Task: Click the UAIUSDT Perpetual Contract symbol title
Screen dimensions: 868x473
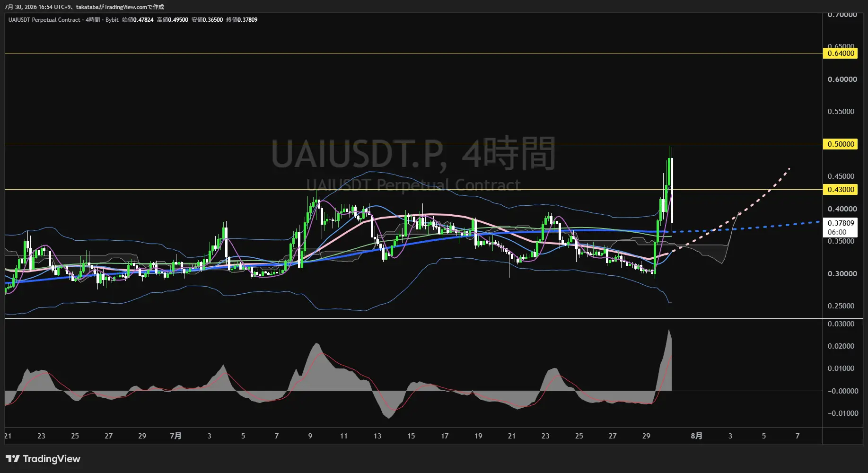Action: click(x=44, y=20)
